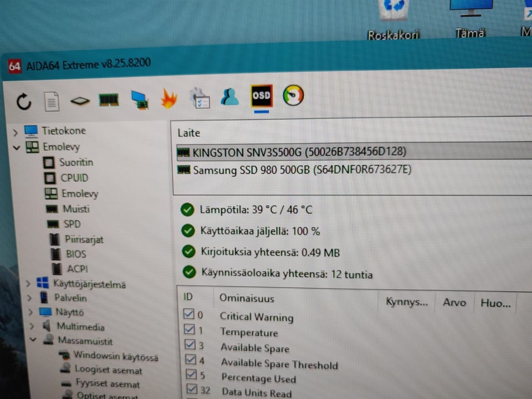This screenshot has width=532, height=399.
Task: Expand the Tietokone tree node
Action: (16, 132)
